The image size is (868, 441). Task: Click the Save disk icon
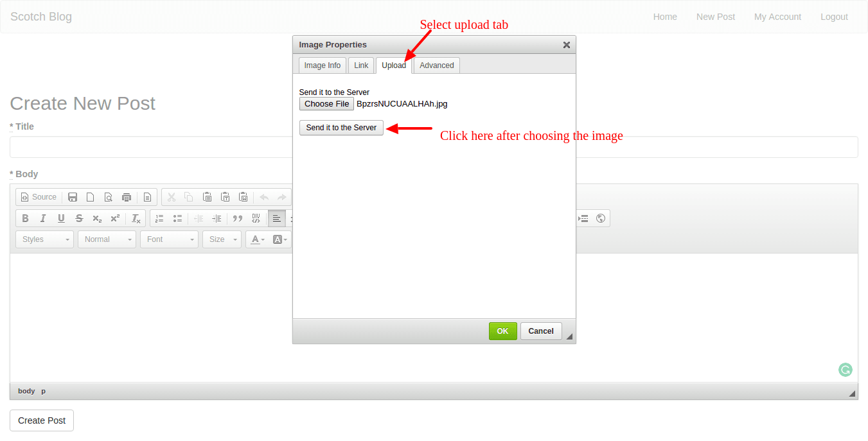73,197
